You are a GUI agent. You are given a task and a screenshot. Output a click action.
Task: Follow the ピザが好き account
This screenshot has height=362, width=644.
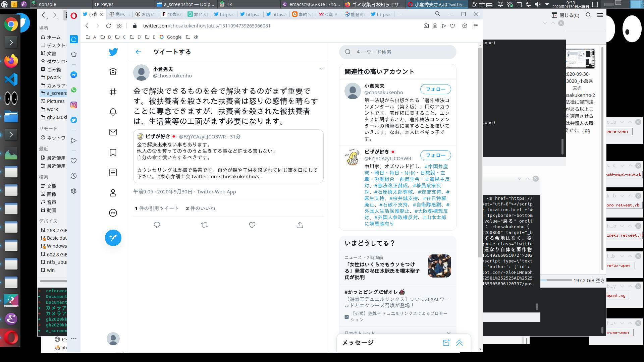coord(435,156)
